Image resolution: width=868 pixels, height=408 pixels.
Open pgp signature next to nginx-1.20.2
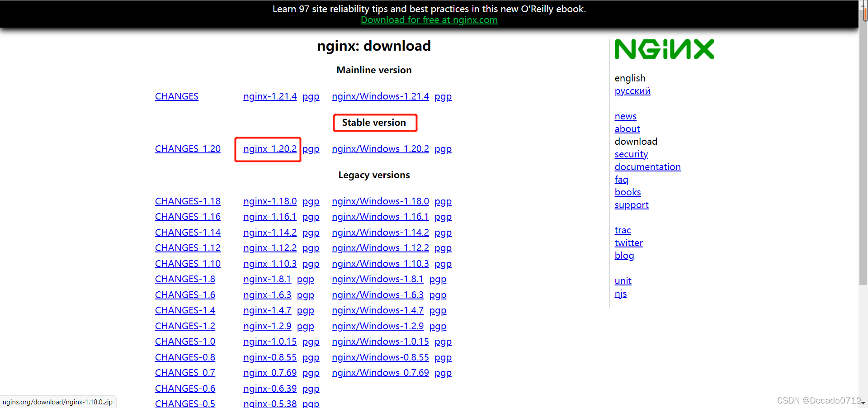click(311, 149)
